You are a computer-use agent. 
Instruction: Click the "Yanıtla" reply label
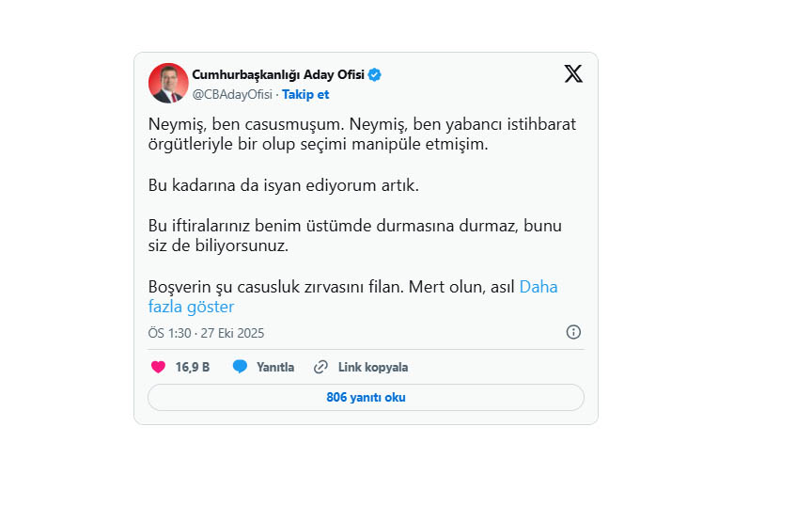275,367
